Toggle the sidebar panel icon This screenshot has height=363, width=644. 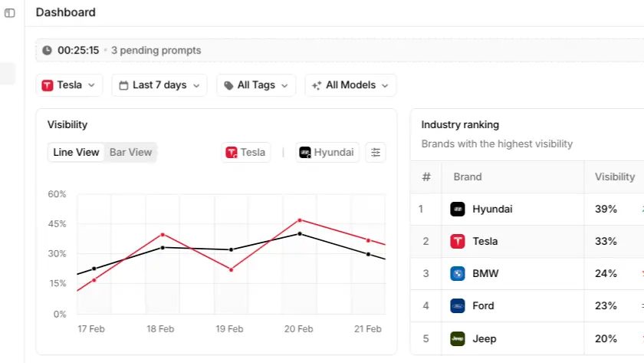point(9,13)
